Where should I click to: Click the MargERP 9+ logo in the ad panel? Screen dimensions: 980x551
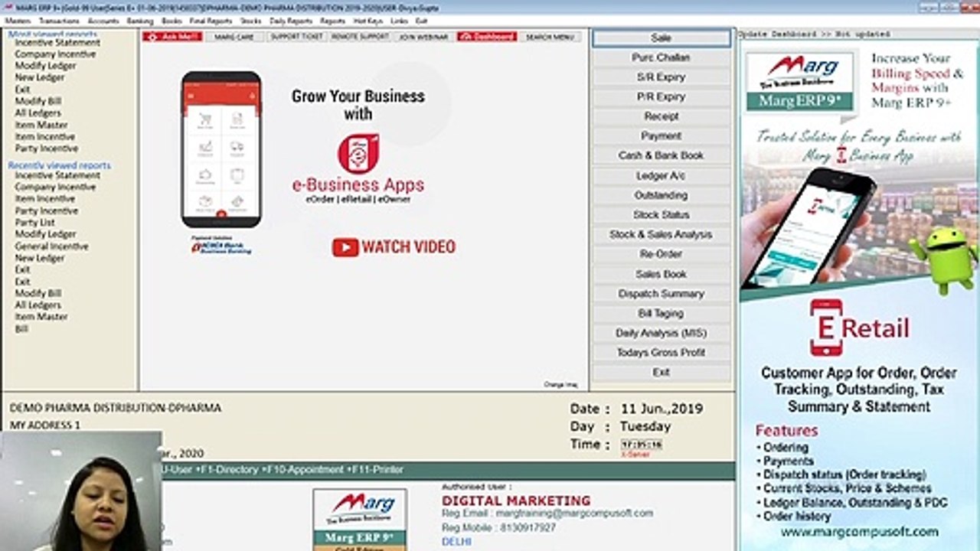pos(800,82)
